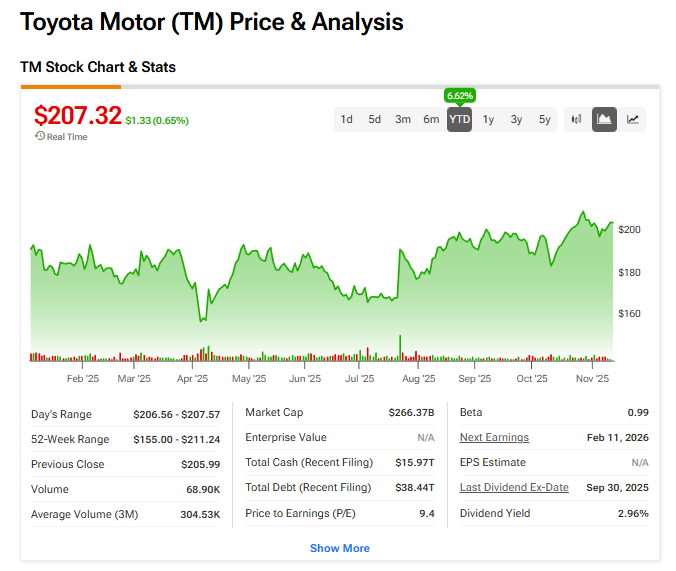Click the $207.32 current price
676x571 pixels.
(77, 115)
